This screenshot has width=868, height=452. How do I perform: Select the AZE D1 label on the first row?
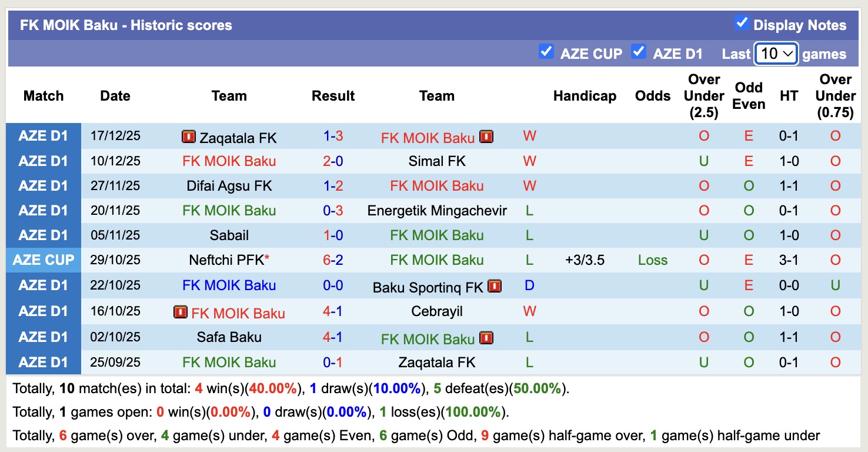click(44, 136)
